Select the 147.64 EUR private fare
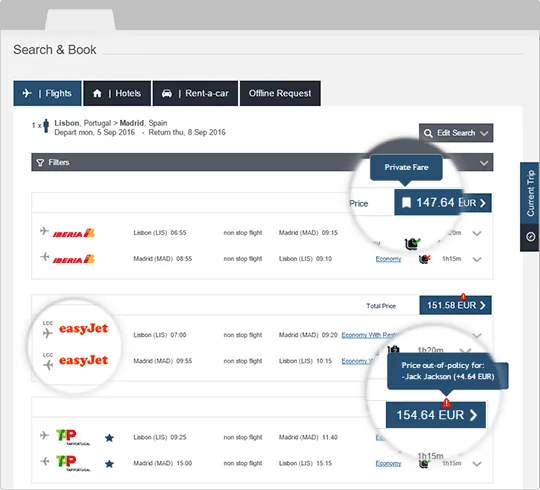 click(443, 202)
